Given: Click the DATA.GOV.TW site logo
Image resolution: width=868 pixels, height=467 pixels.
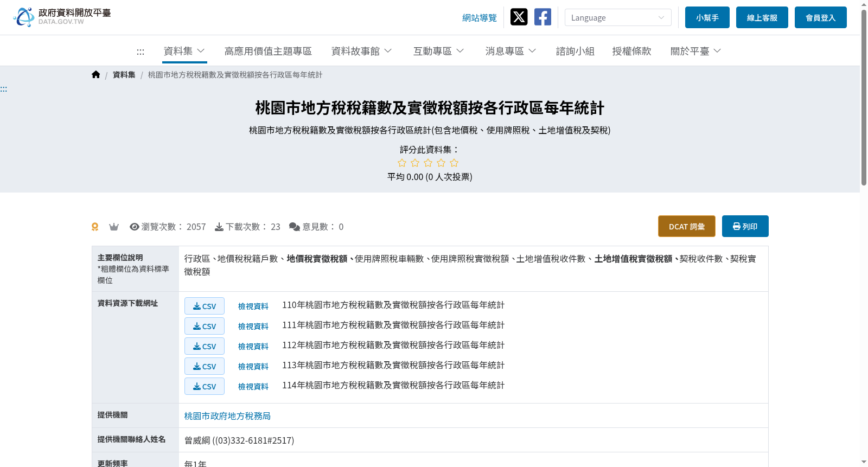Looking at the screenshot, I should 62,17.
